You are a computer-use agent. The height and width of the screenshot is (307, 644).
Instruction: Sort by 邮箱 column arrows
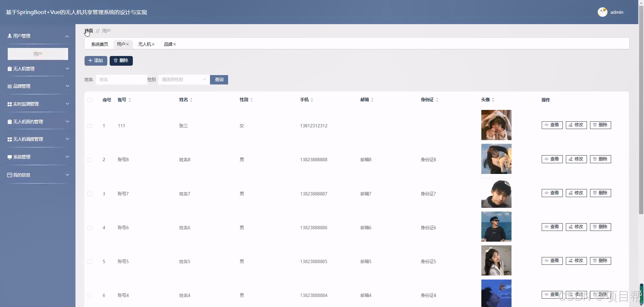click(372, 100)
